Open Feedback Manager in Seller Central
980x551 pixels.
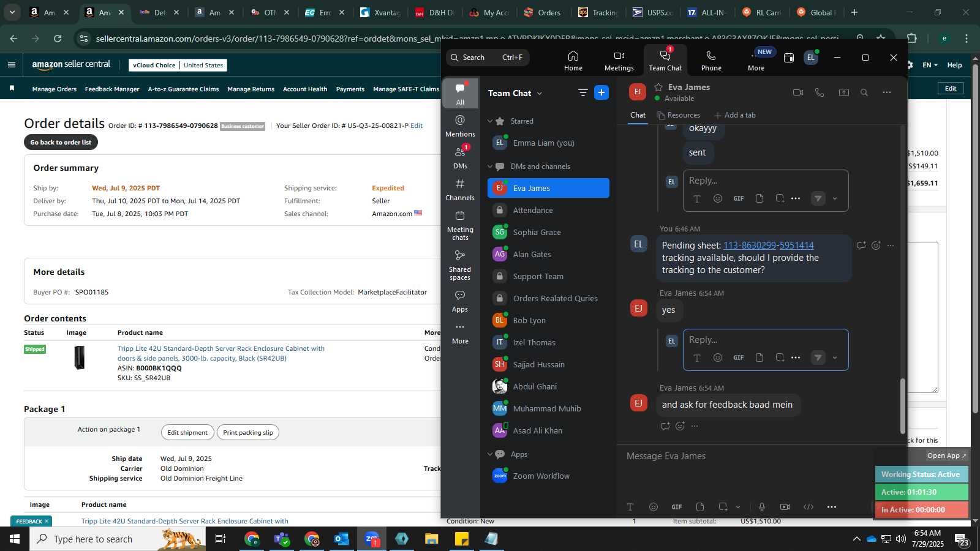112,89
